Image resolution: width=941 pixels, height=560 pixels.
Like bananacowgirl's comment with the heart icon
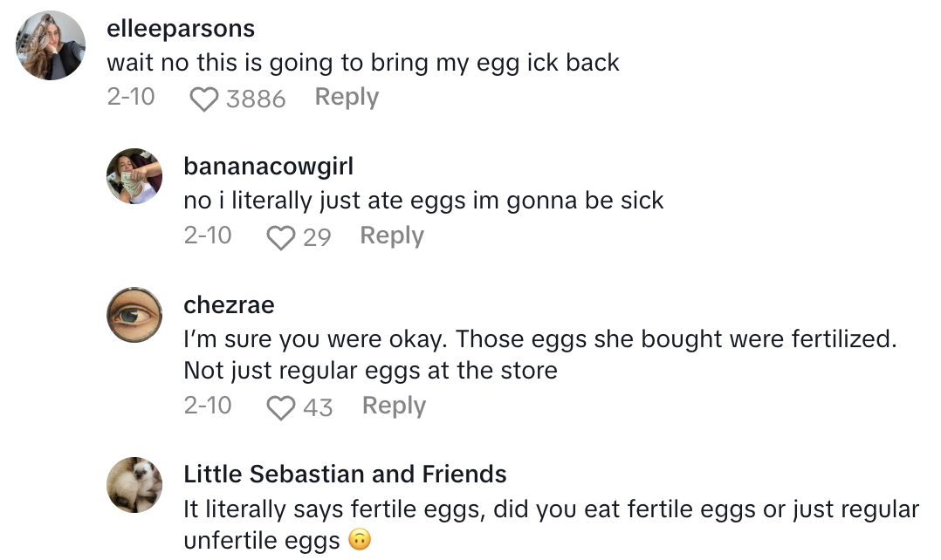280,238
